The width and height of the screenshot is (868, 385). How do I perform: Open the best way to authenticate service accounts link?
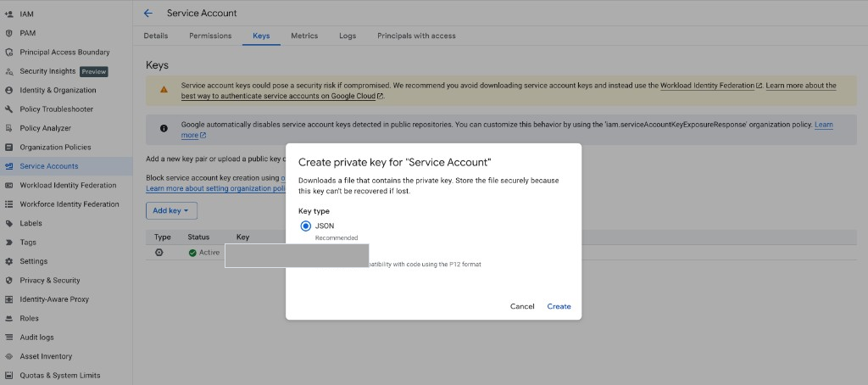(282, 96)
